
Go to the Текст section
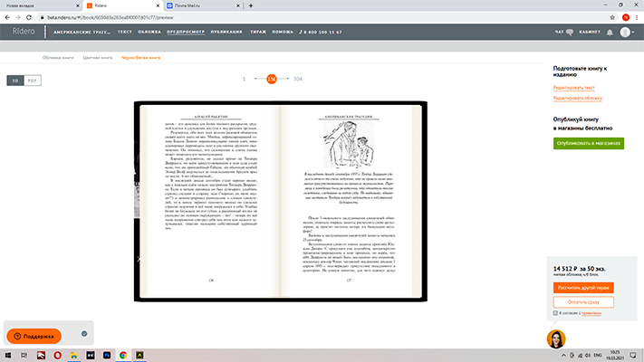pos(125,32)
